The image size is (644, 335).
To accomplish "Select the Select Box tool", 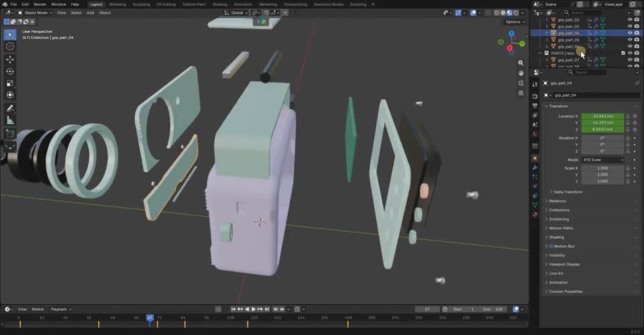I will click(10, 34).
